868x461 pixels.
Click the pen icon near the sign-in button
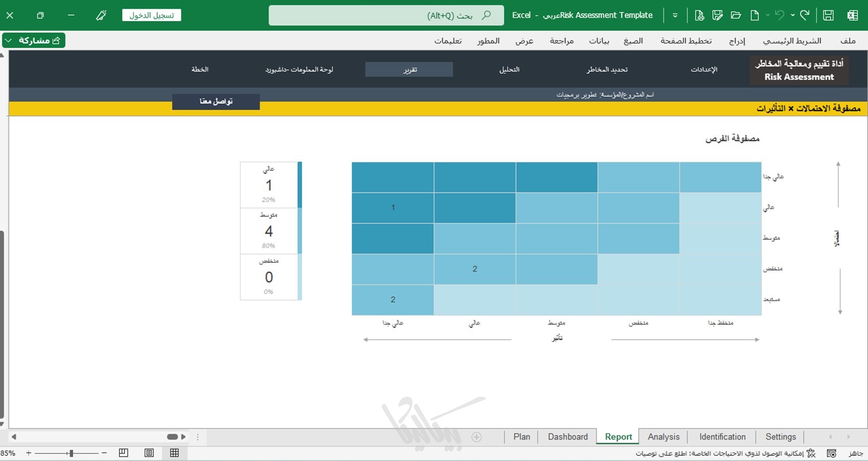coord(101,15)
